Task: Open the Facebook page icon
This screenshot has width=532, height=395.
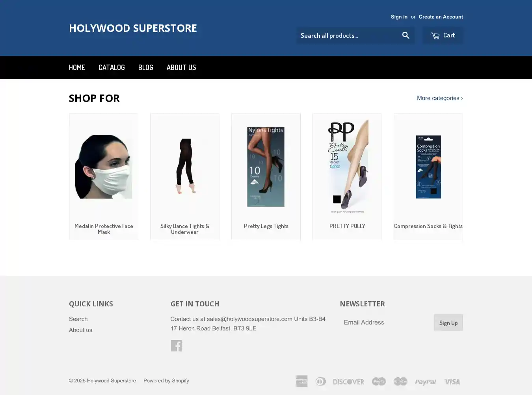Action: 177,345
